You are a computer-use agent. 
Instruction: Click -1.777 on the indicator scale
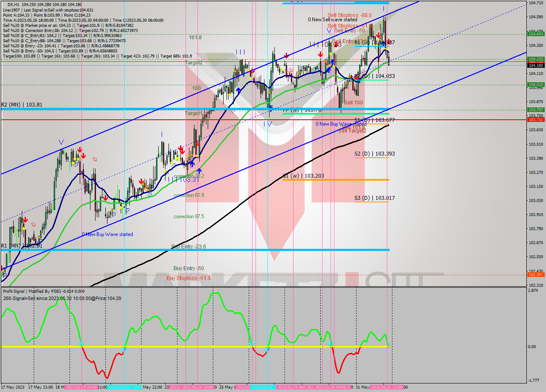[534, 381]
